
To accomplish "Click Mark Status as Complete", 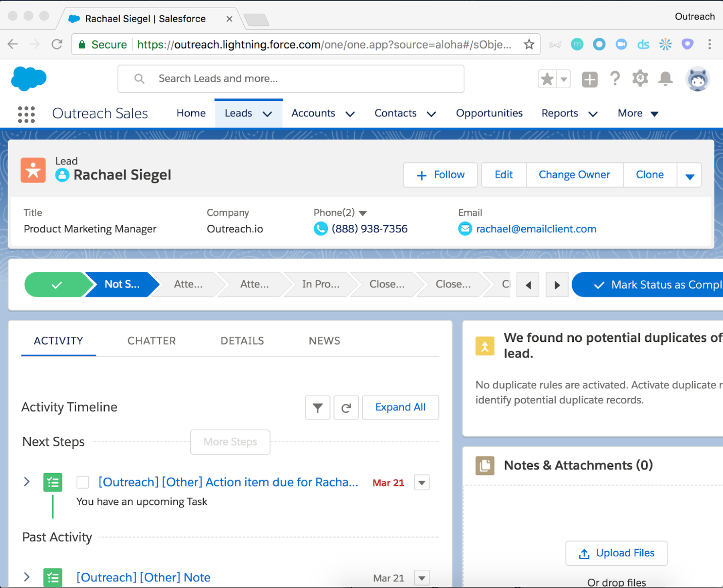I will click(x=647, y=285).
